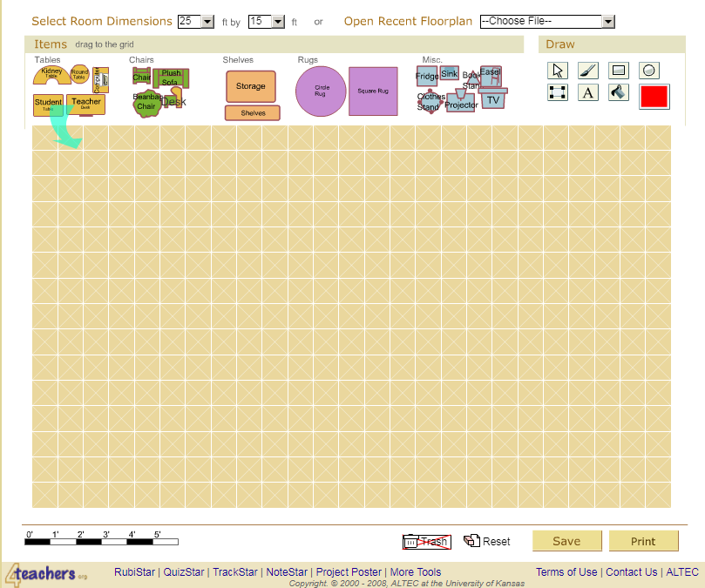Click the Teacher Desk item
This screenshot has height=588, width=705.
point(86,105)
